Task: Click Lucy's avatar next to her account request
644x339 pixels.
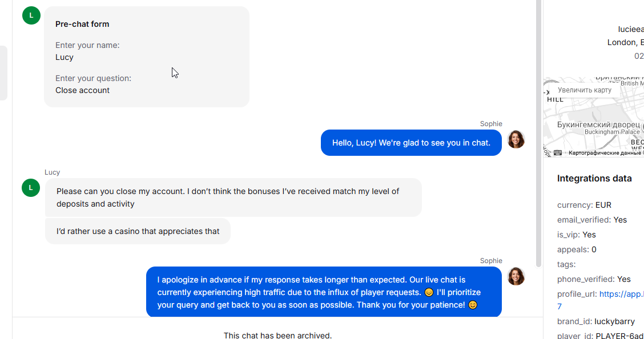Action: click(x=31, y=187)
